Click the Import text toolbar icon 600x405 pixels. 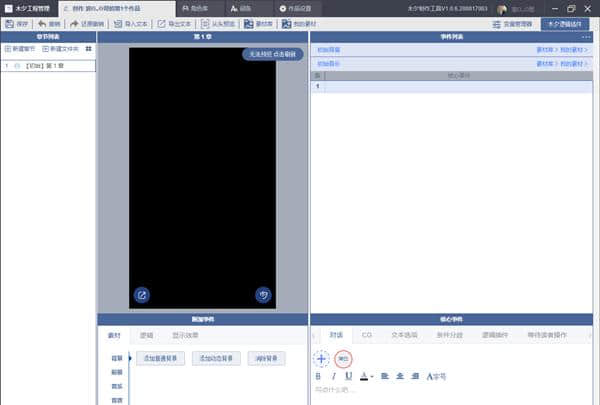click(118, 24)
